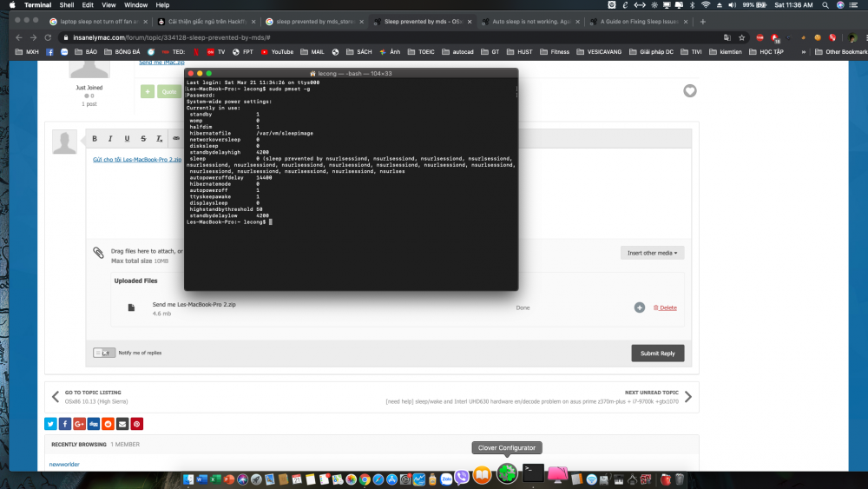Show hidden bookmarks overflow chevron
The height and width of the screenshot is (489, 868).
click(803, 52)
